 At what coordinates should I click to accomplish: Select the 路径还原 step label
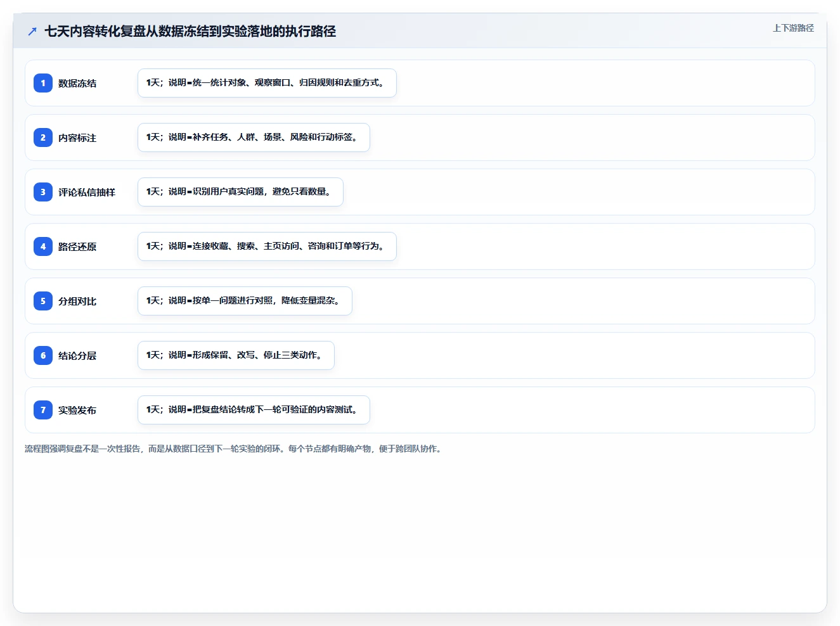(77, 246)
